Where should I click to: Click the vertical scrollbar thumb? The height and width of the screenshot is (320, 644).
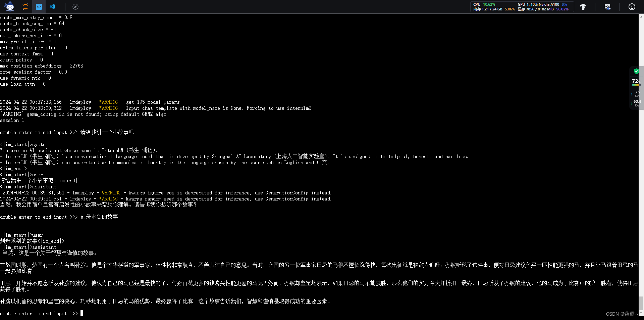pos(641,304)
